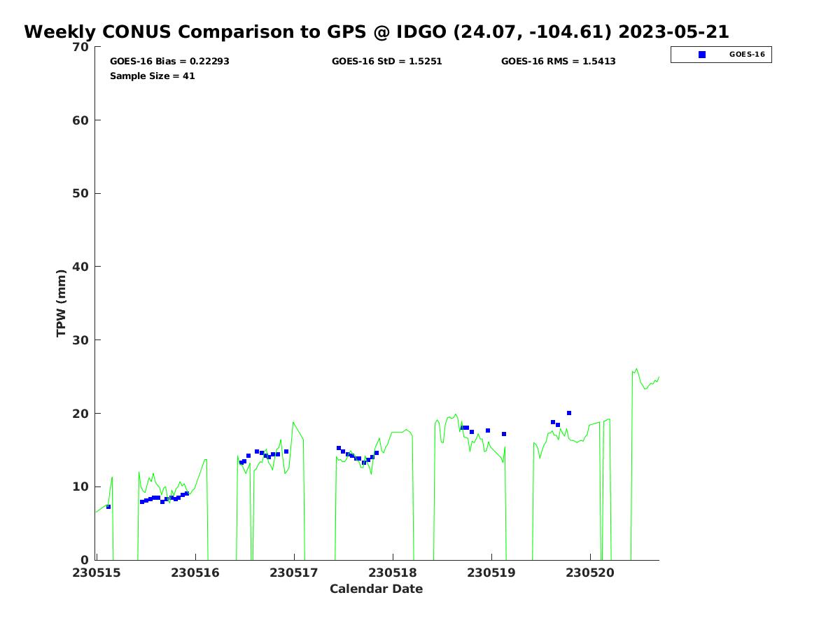Click the first blue point near 230515
Viewport: 840px width, 630px height.
[x=108, y=507]
